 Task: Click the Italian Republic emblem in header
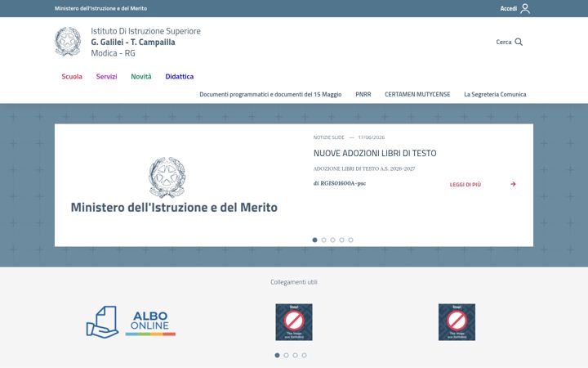(x=68, y=42)
